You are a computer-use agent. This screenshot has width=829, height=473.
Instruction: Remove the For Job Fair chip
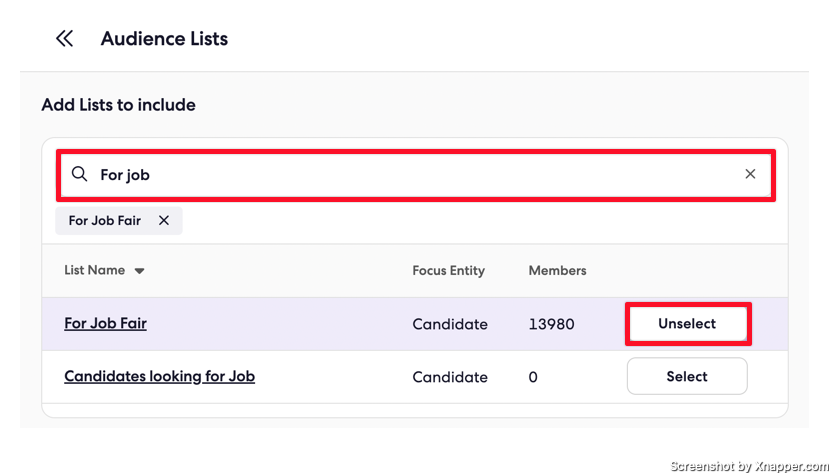click(164, 220)
